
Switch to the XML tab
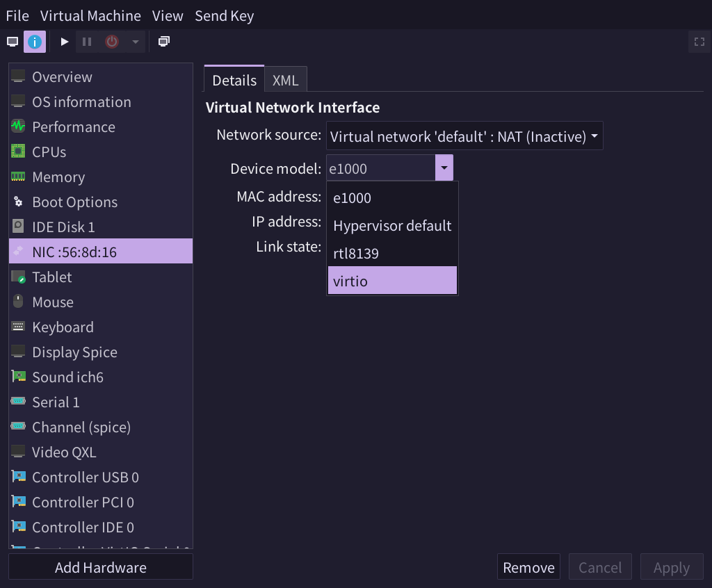(x=285, y=80)
